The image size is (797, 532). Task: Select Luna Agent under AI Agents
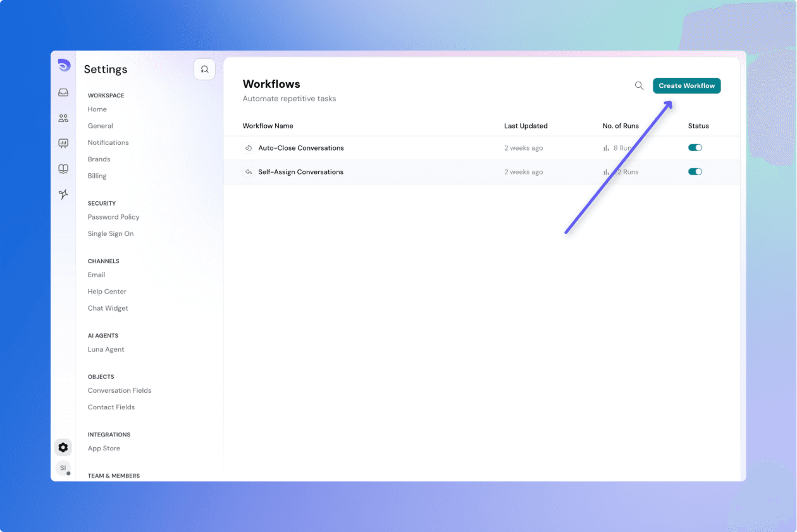(x=106, y=349)
